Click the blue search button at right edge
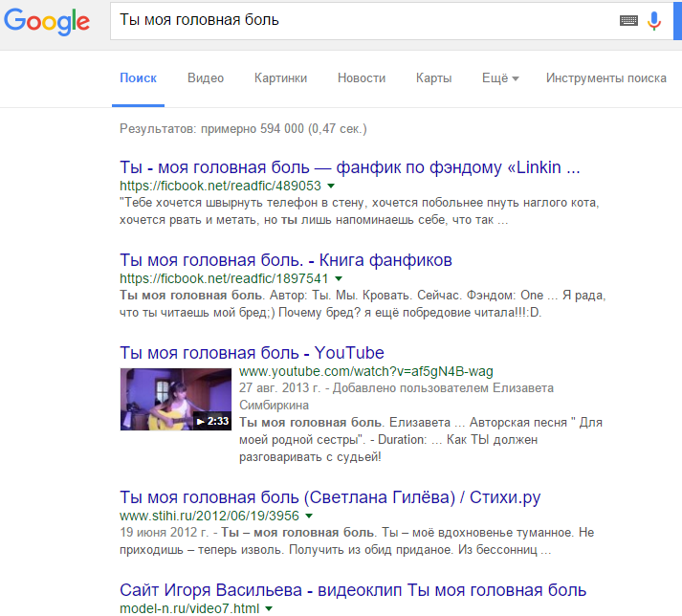 point(677,20)
